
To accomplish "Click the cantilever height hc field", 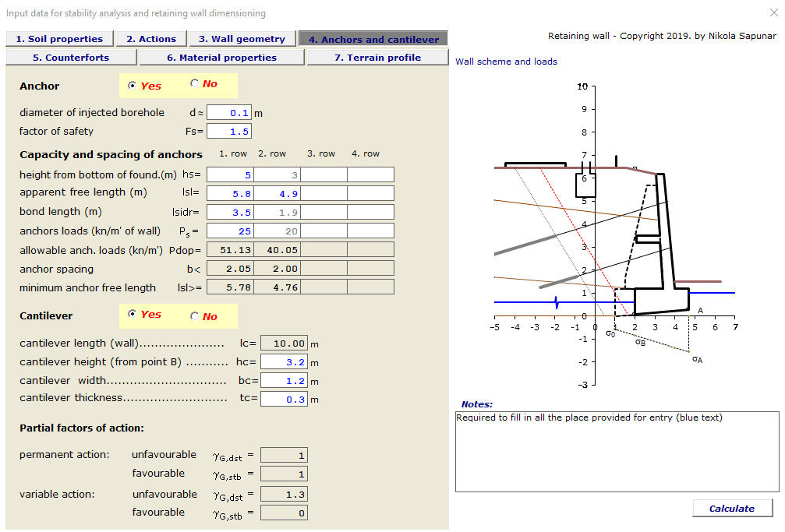I will pos(284,362).
